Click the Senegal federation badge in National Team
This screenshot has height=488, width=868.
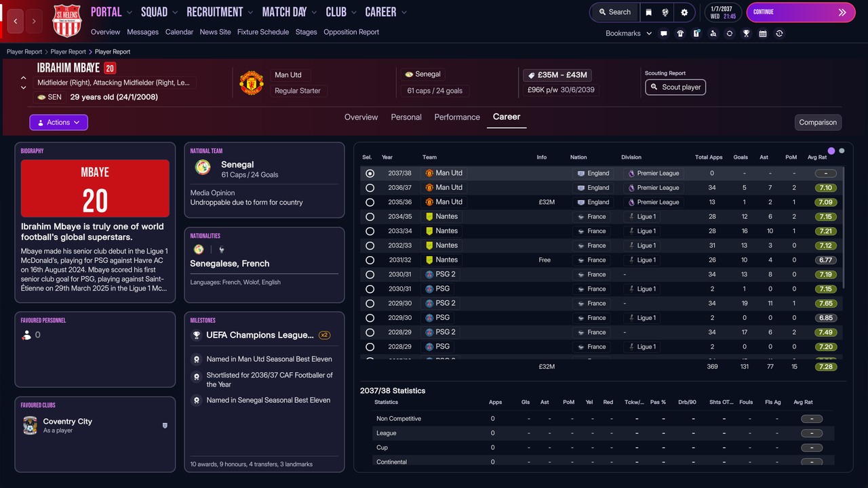click(202, 167)
